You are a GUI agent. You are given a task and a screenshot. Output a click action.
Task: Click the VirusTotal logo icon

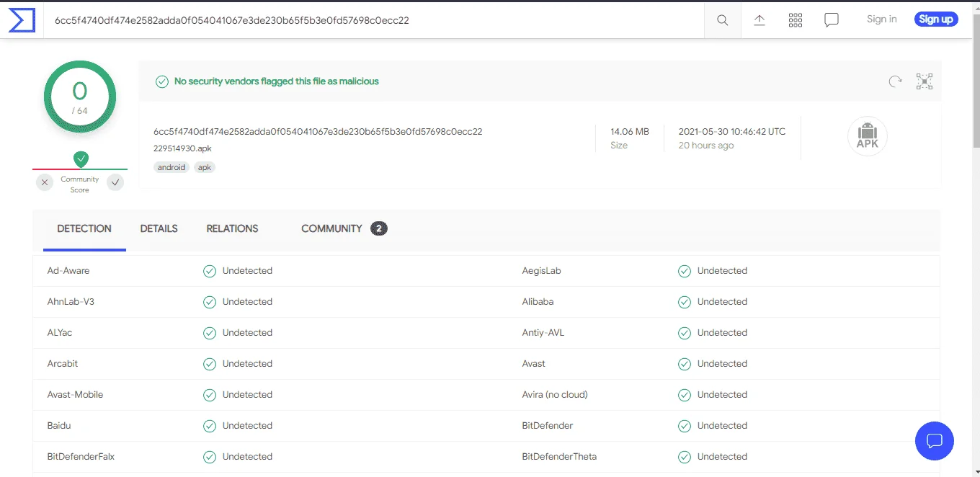22,20
